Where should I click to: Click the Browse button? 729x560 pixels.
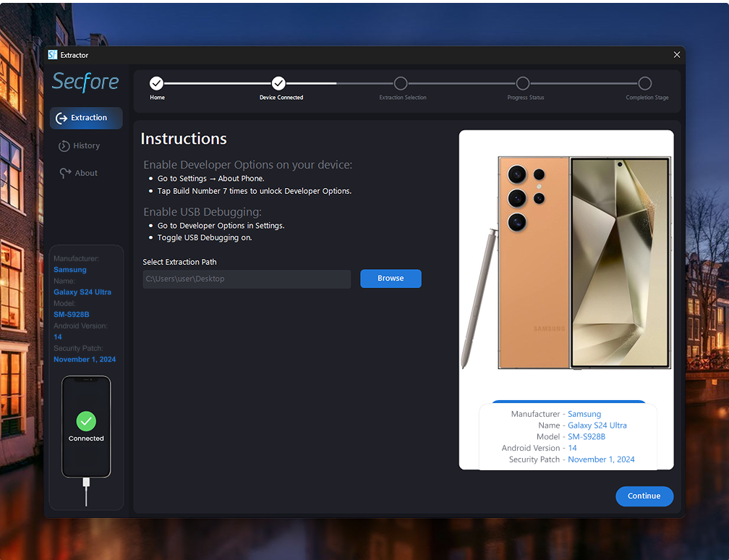point(391,279)
